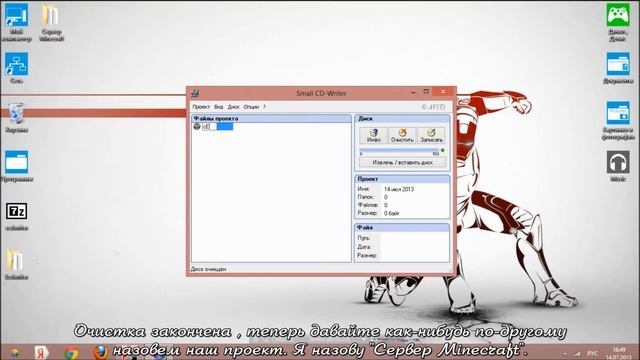The image size is (640, 360).
Task: Click the Yandex taskbar icon
Action: coord(41,352)
